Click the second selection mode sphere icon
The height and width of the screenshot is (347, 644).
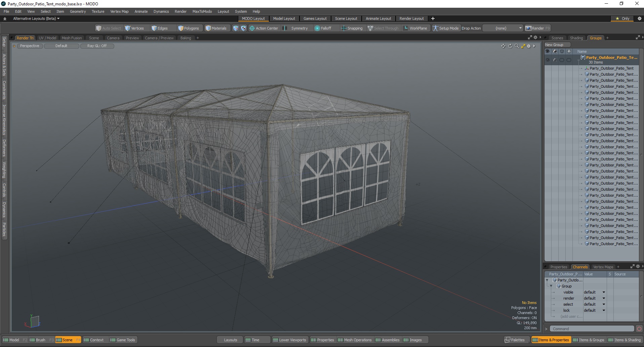point(243,28)
